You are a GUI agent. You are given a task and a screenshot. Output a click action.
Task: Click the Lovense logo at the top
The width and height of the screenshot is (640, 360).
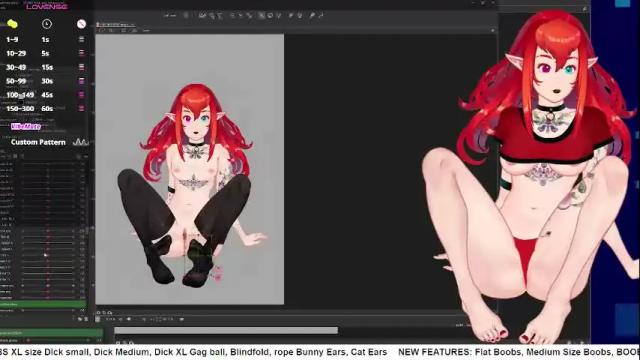[x=47, y=6]
